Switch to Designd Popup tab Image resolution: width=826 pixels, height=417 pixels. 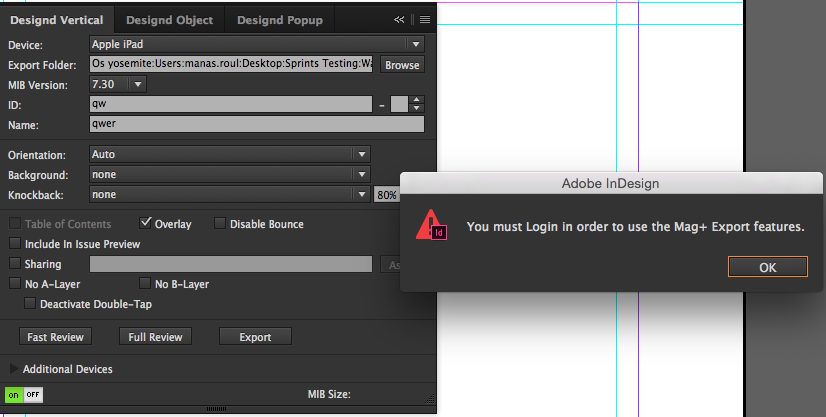coord(280,20)
